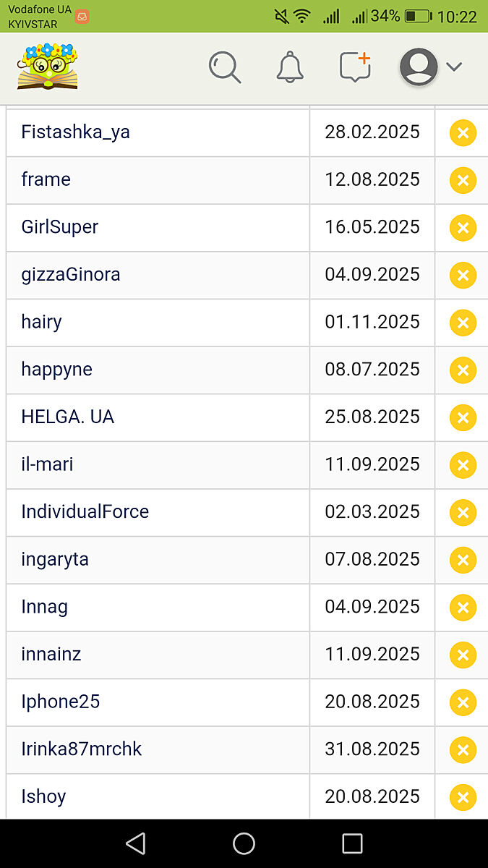Open il-mari user profile link

(48, 464)
